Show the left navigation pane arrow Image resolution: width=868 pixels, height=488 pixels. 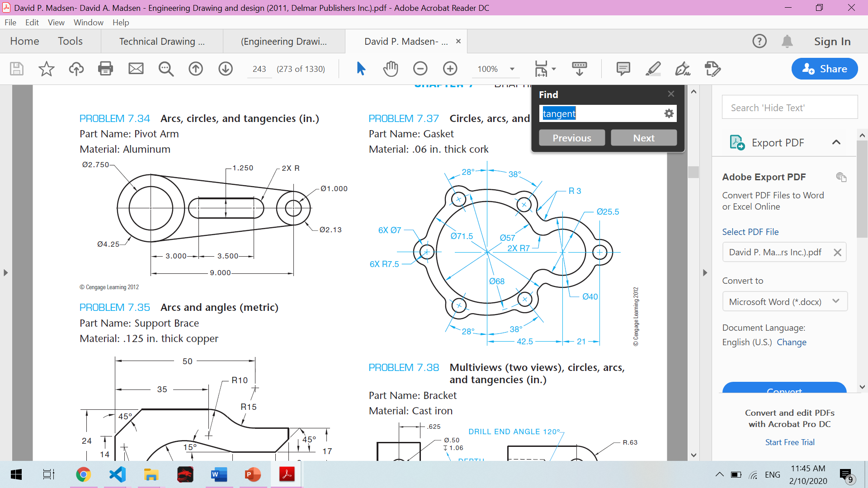(5, 273)
